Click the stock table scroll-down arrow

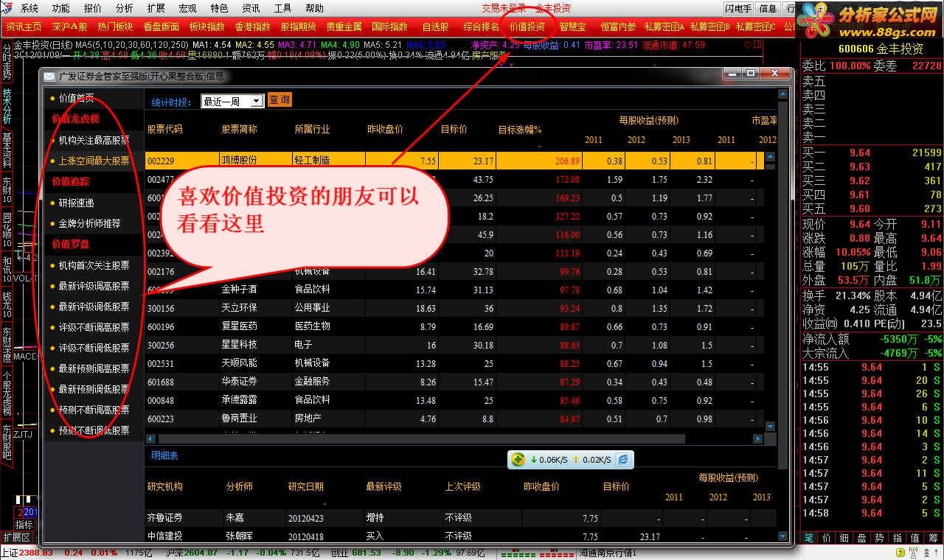(771, 427)
